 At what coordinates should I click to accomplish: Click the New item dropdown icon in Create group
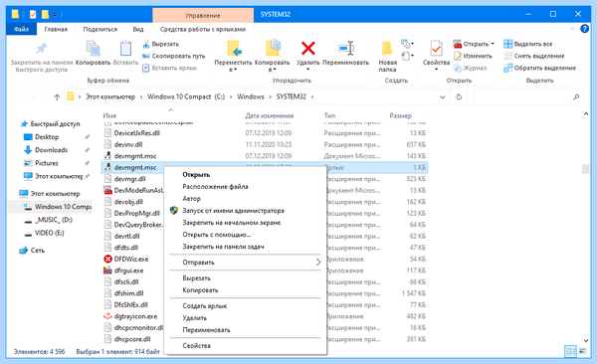pos(407,44)
